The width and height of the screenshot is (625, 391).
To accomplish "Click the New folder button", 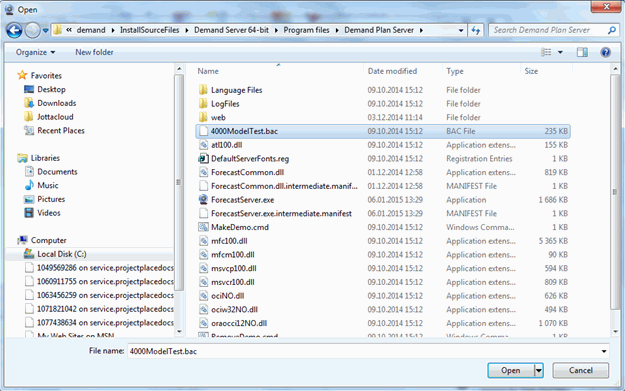I will click(94, 52).
